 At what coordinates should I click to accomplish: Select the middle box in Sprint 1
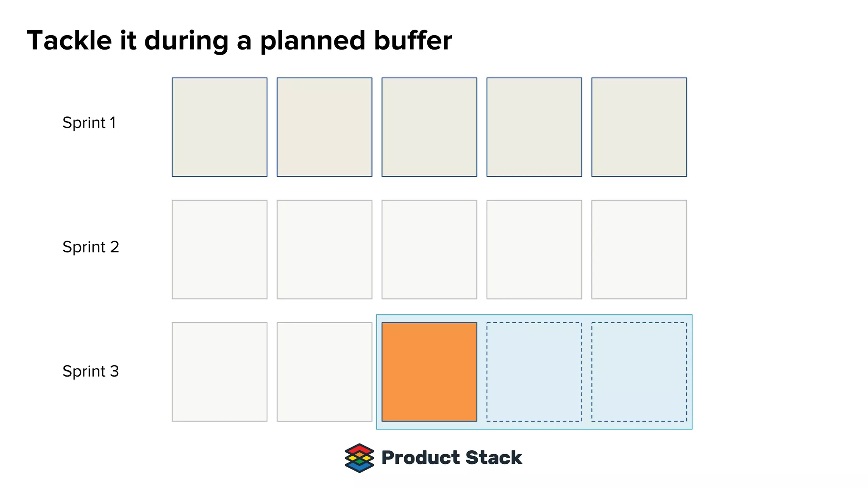[429, 127]
